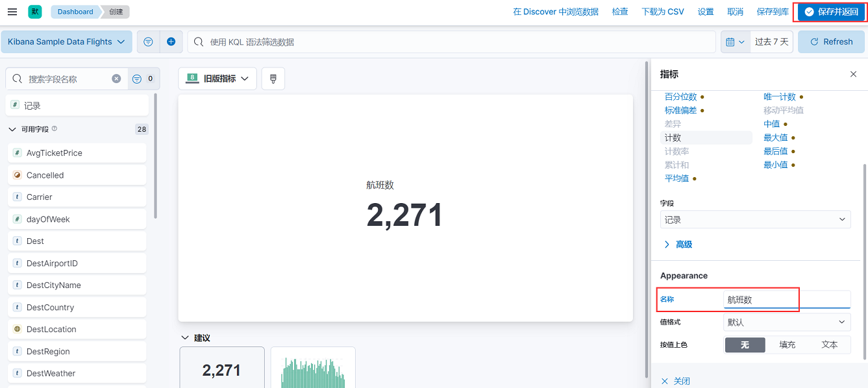
Task: Add a filter with the plus icon
Action: 171,42
